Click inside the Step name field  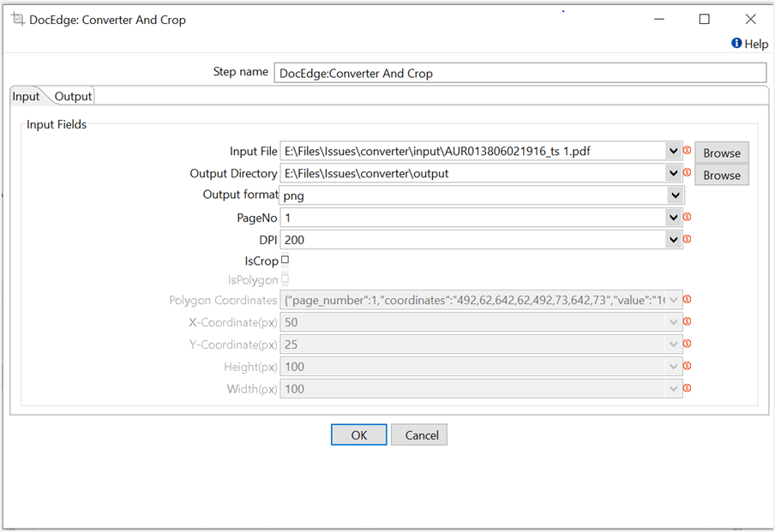(520, 73)
